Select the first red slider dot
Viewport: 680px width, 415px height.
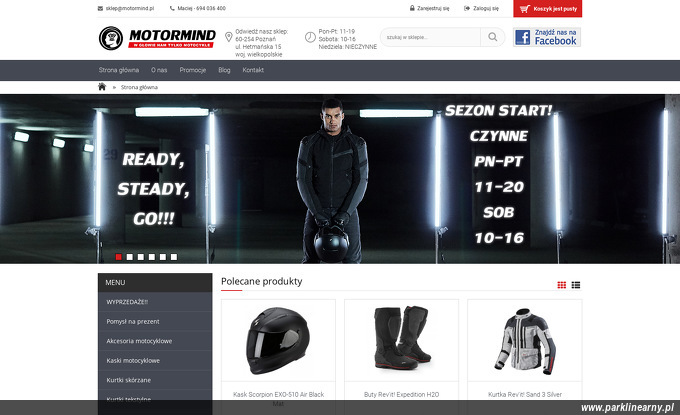coord(118,257)
